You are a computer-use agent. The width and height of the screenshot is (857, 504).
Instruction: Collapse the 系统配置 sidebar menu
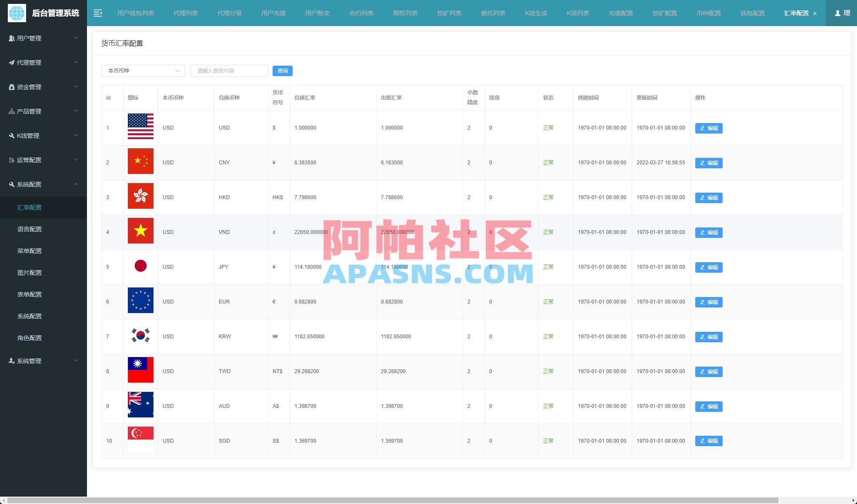[43, 184]
